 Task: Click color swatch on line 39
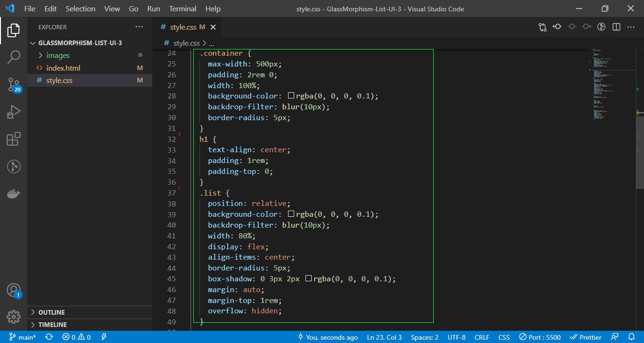tap(291, 214)
